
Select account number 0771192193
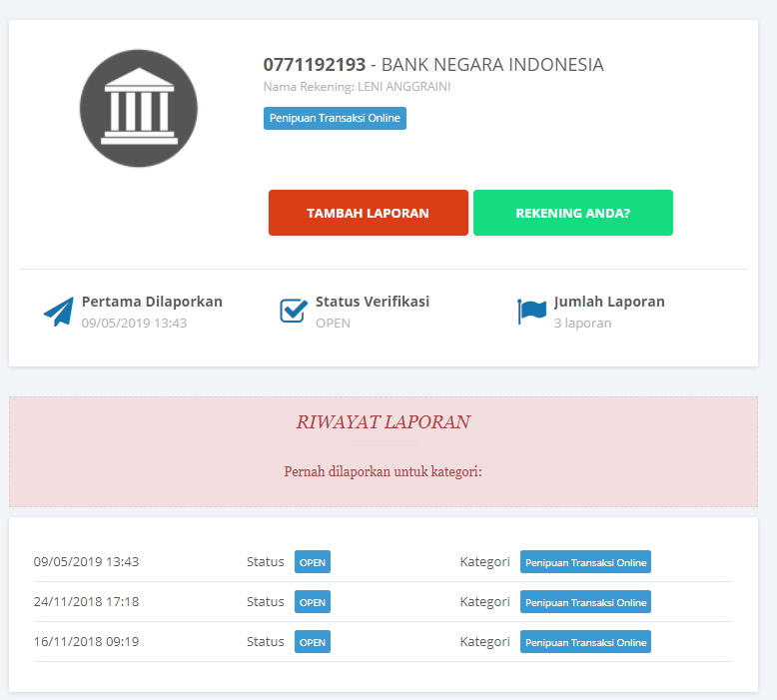(x=315, y=64)
